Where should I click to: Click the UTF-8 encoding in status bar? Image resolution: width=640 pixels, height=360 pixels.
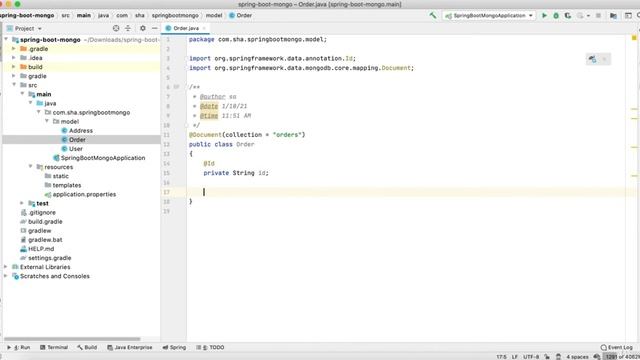pyautogui.click(x=531, y=357)
